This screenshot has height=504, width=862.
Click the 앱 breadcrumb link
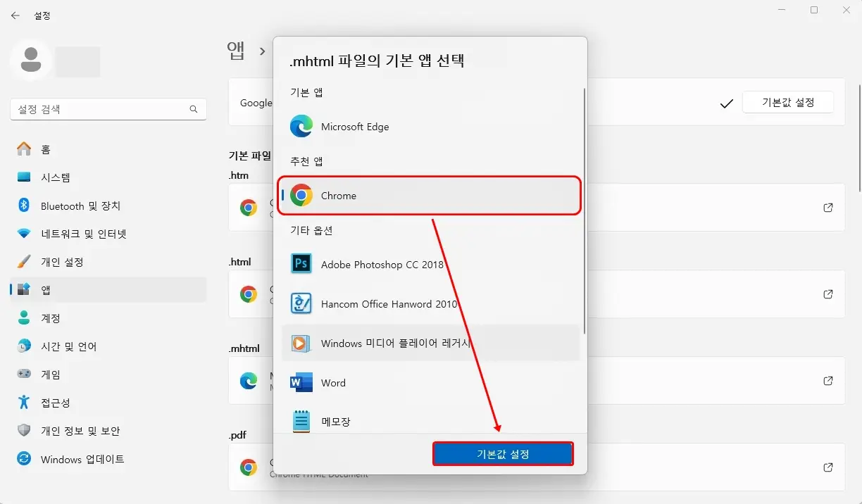tap(236, 51)
